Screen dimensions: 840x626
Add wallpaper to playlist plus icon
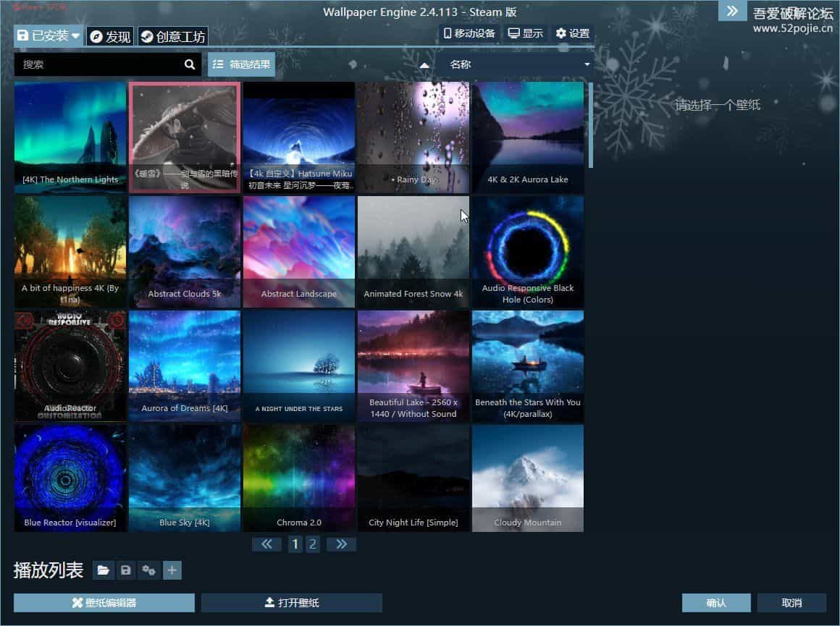(x=172, y=570)
